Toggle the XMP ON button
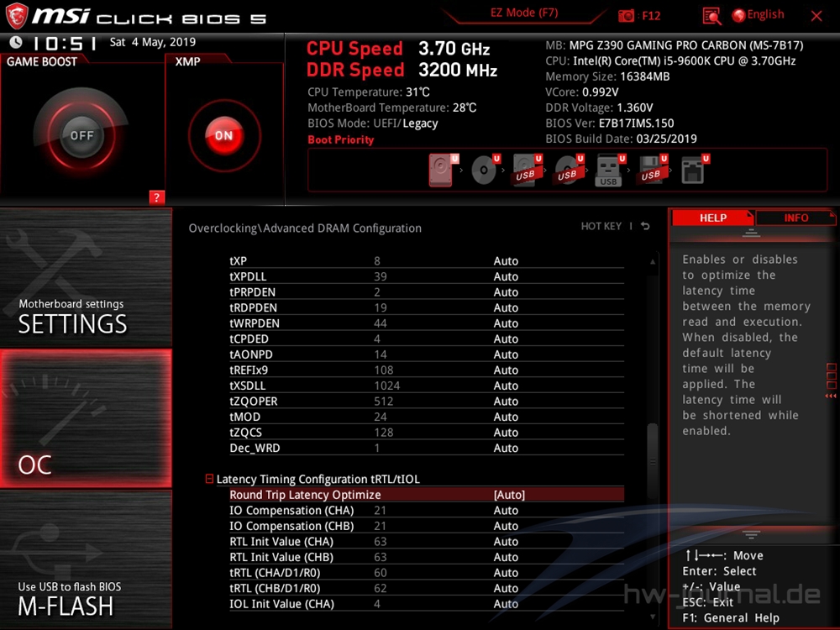 pyautogui.click(x=224, y=135)
